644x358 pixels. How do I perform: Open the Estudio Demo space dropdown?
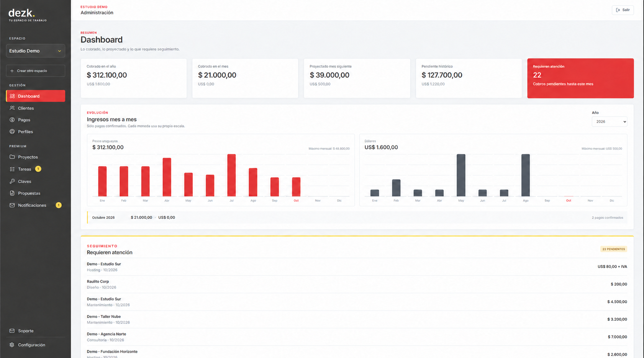pos(35,51)
